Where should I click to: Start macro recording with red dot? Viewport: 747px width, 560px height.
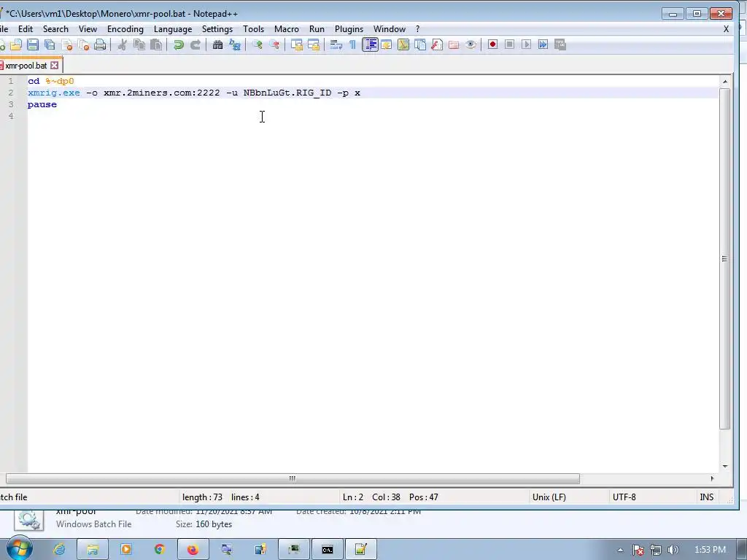coord(492,44)
